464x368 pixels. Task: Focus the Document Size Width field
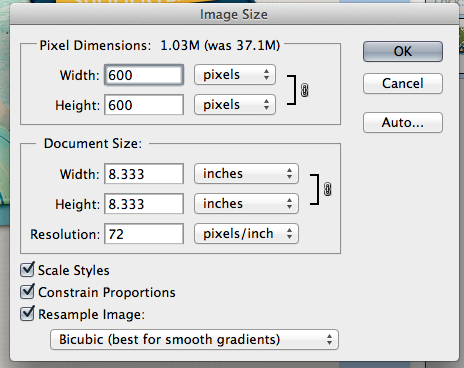pyautogui.click(x=144, y=174)
